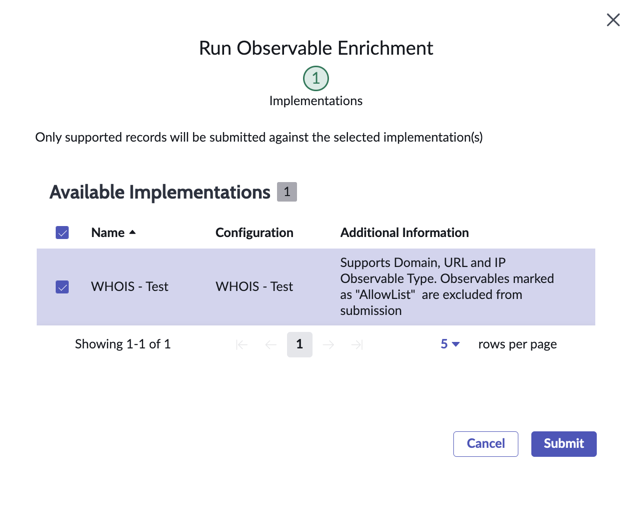Click the rows per page label
The width and height of the screenshot is (632, 528).
click(517, 345)
